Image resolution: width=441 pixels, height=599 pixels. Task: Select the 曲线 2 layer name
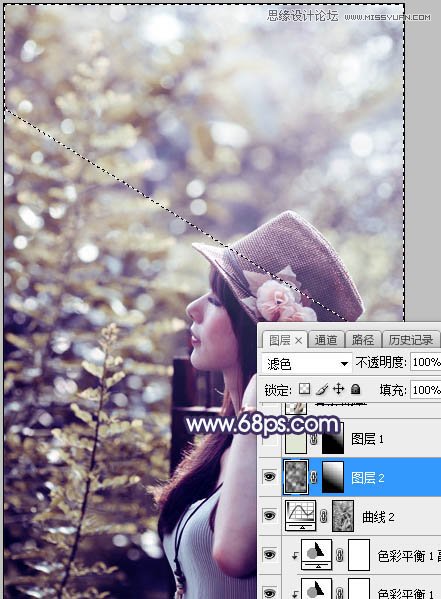378,517
